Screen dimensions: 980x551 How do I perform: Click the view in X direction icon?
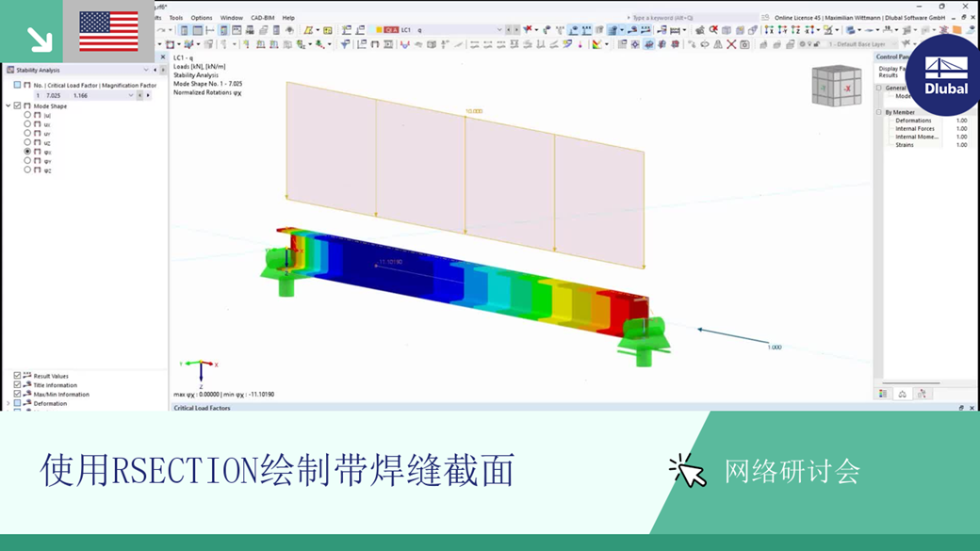(769, 30)
